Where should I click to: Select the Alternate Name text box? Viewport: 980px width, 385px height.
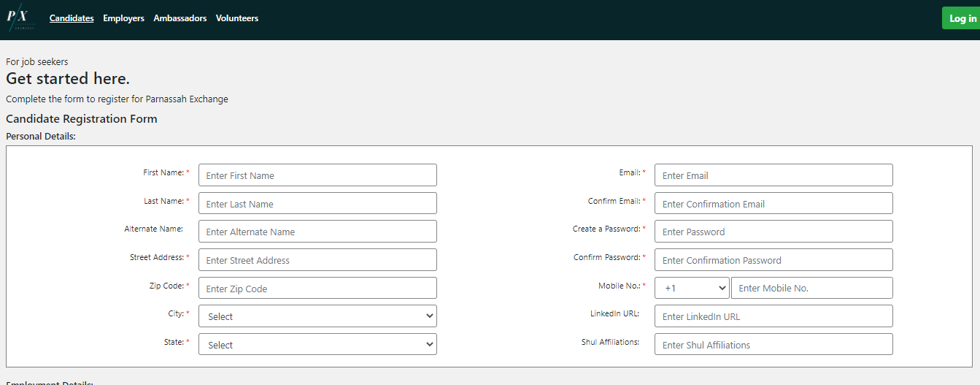[x=317, y=232]
